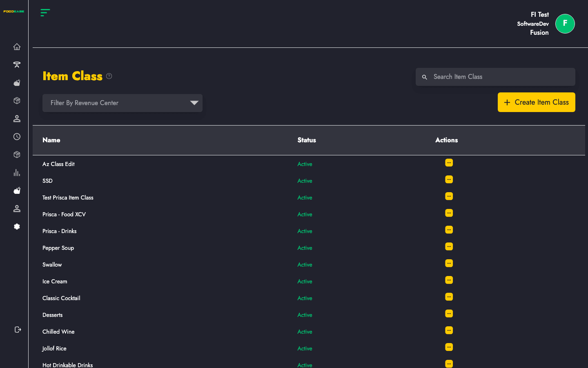
Task: Click the FoodEase logo
Action: click(14, 11)
